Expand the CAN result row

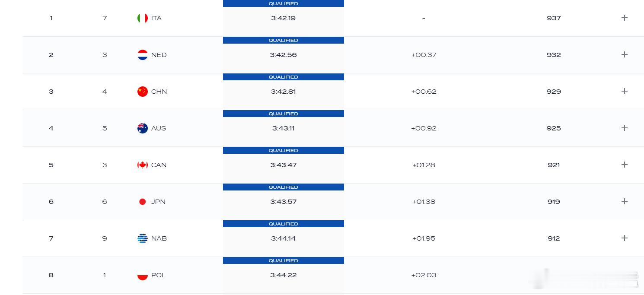click(624, 165)
